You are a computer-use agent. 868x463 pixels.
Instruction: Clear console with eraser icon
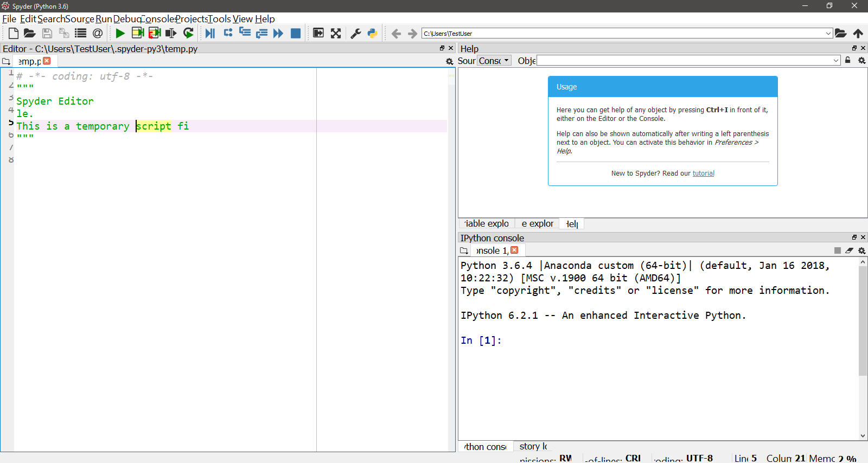(x=849, y=250)
